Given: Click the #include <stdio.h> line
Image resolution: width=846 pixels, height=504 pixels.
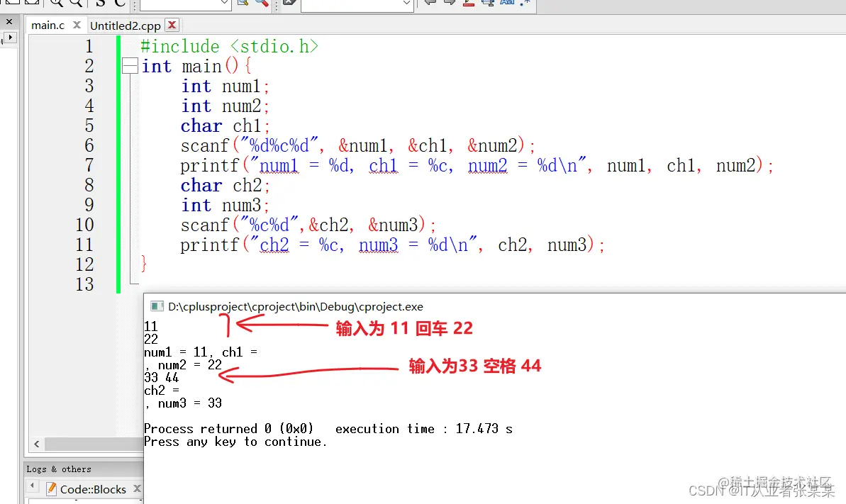Looking at the screenshot, I should click(229, 46).
